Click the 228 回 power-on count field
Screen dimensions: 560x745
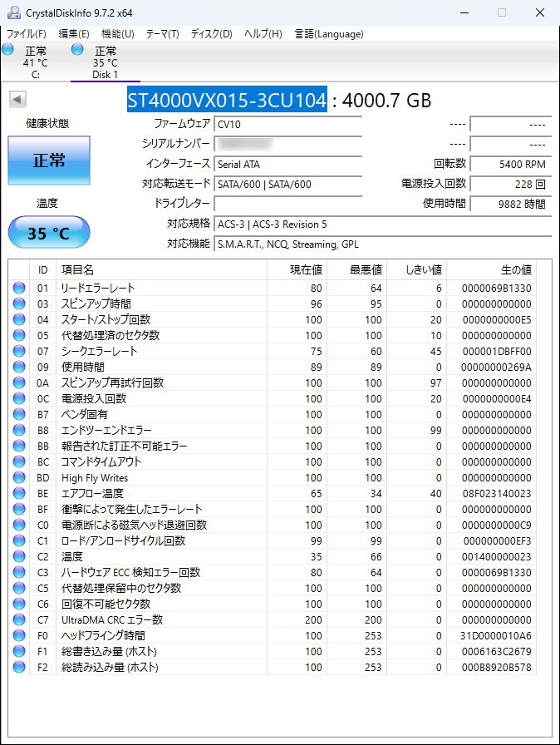pos(511,184)
